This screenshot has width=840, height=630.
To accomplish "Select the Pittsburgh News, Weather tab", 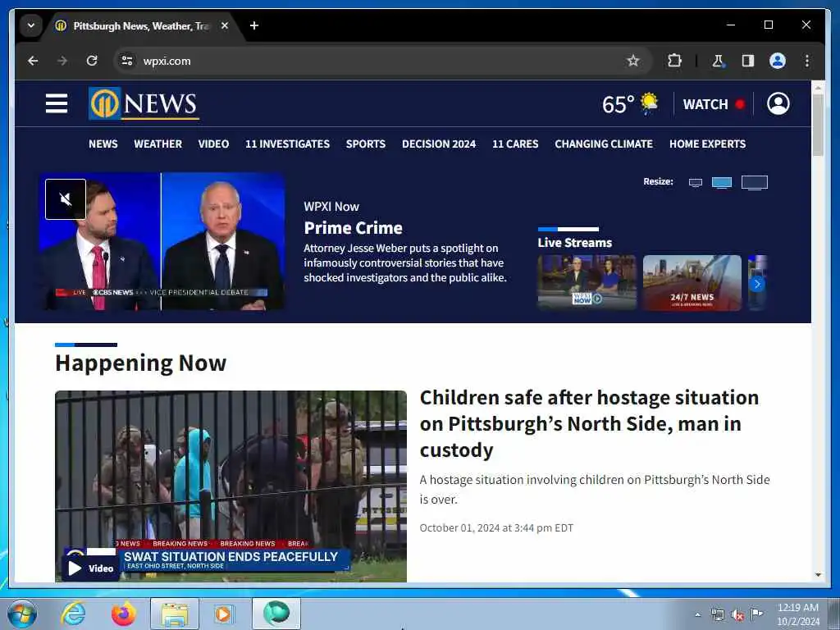I will coord(141,25).
